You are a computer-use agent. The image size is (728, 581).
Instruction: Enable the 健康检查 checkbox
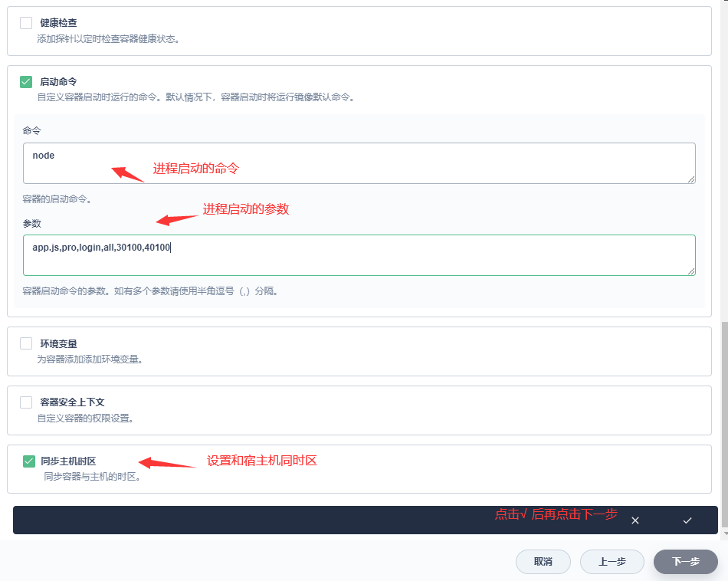26,23
